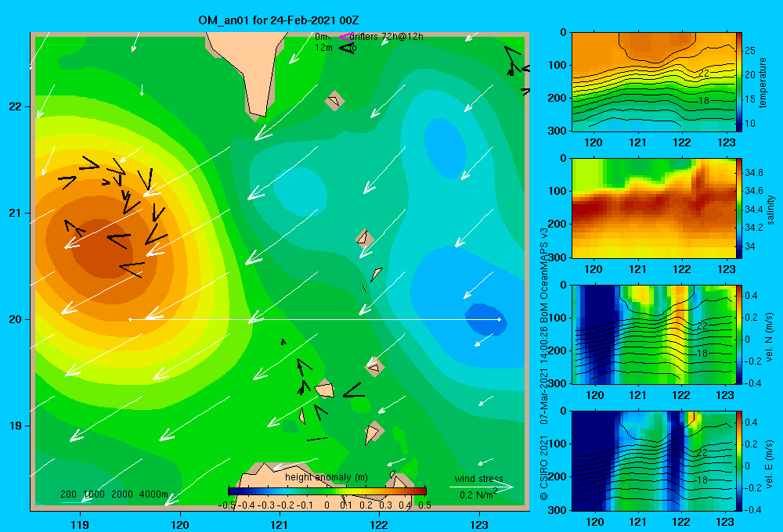Click the '200' bathymetry depth label
This screenshot has width=783, height=532.
click(x=68, y=494)
